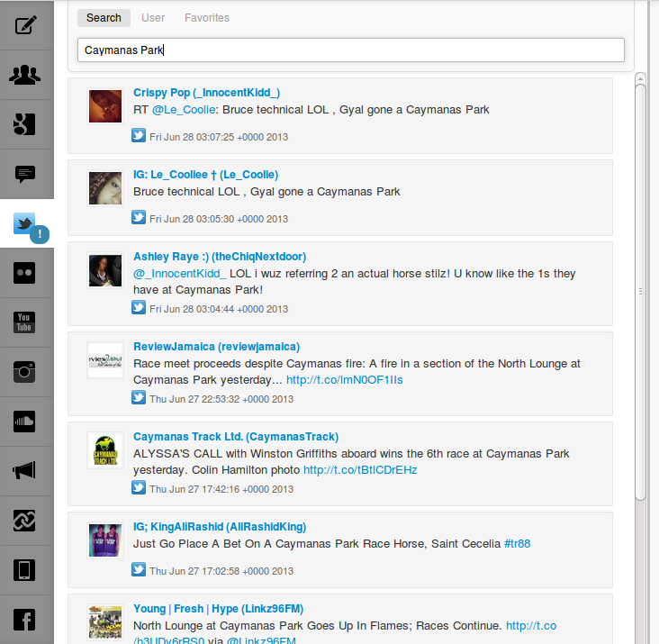Open ReviewJamaica (reviewjamaica) profile link
The image size is (659, 644).
click(x=216, y=347)
